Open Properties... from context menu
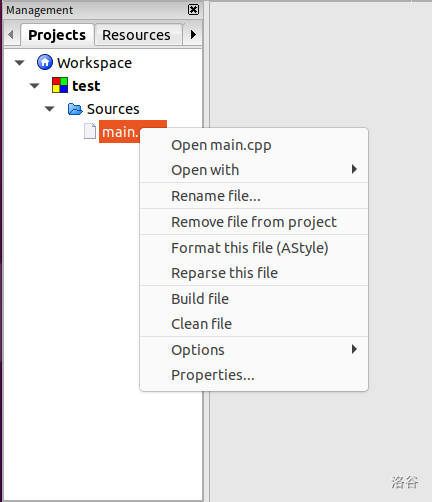This screenshot has width=432, height=502. click(x=254, y=375)
